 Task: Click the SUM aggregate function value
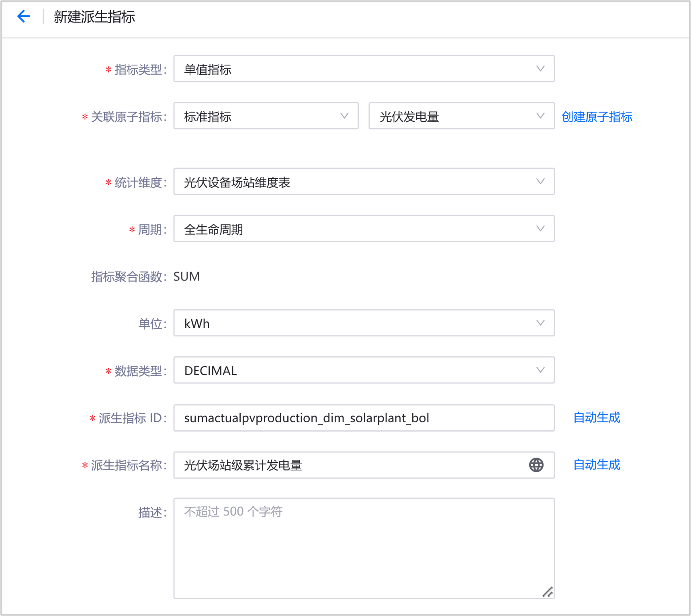tap(186, 276)
